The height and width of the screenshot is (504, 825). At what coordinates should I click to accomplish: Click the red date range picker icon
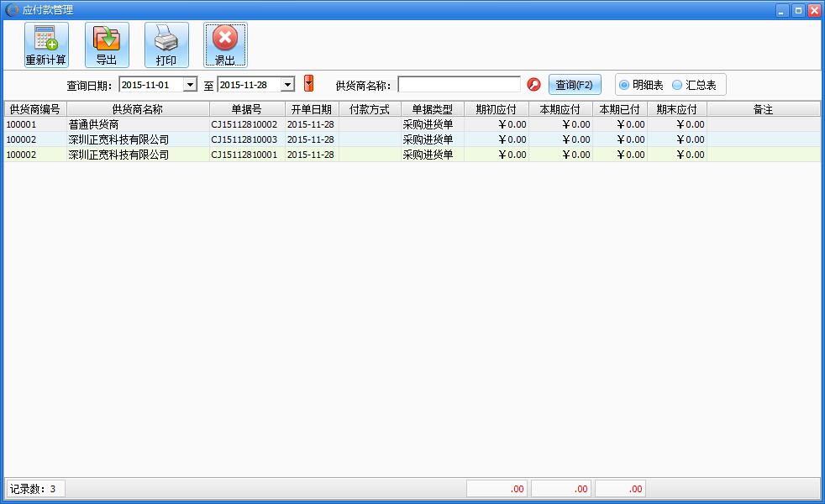[x=309, y=83]
